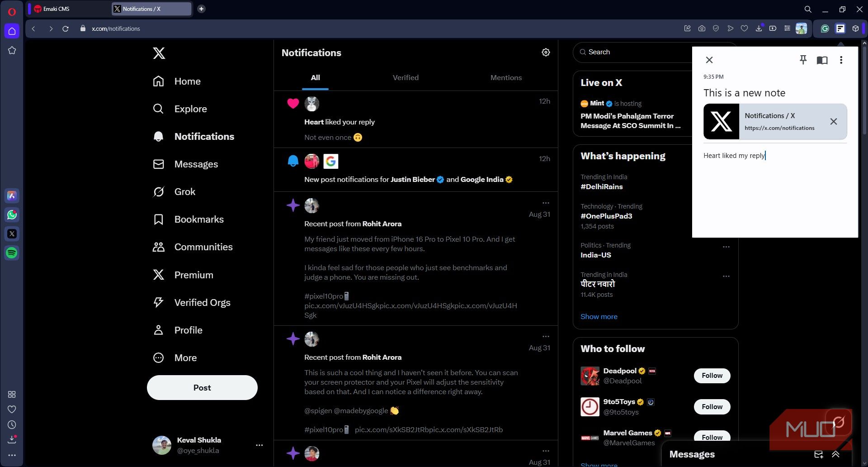Click Show more under What's happening
Image resolution: width=868 pixels, height=467 pixels.
click(x=599, y=316)
